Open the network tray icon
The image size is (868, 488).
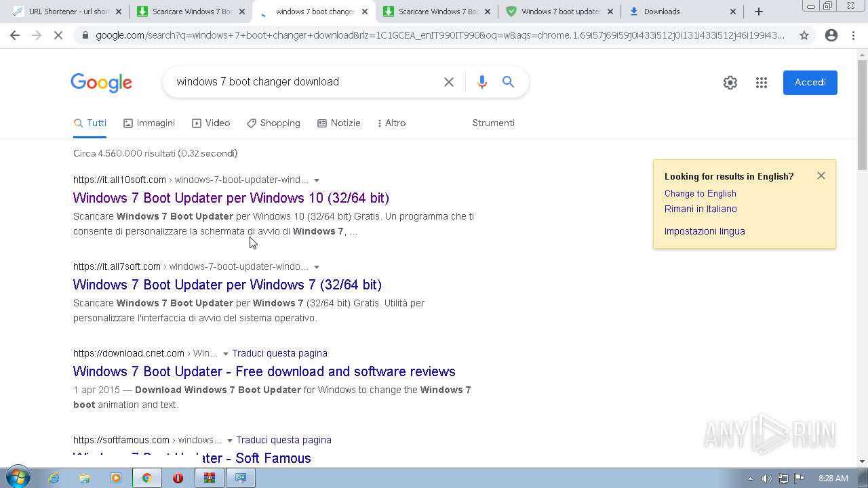point(783,479)
